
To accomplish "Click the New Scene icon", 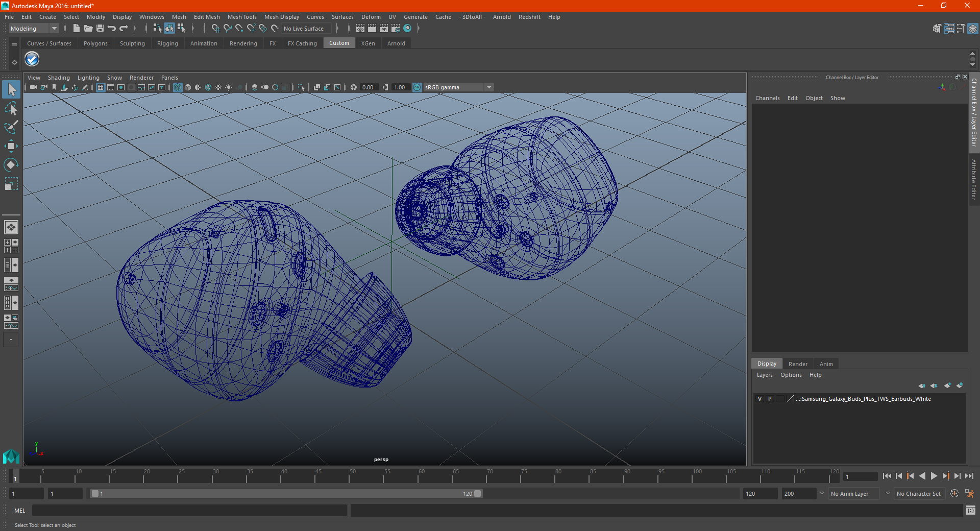I will [76, 29].
